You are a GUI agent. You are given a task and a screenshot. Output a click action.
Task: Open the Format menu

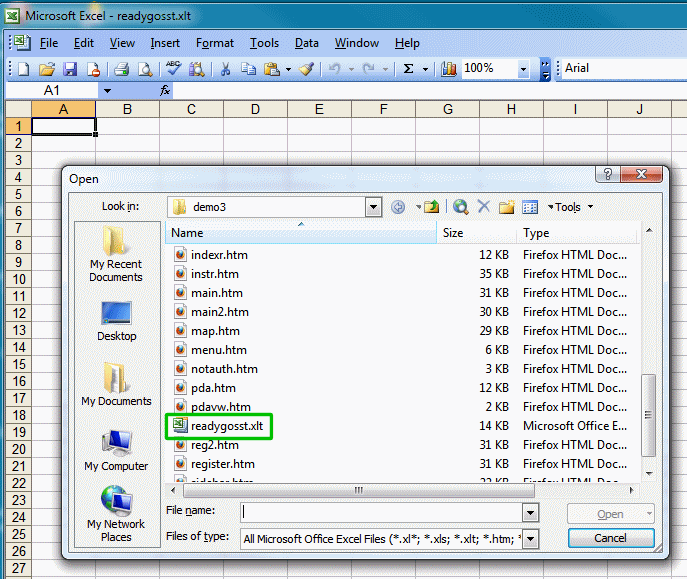[x=215, y=43]
